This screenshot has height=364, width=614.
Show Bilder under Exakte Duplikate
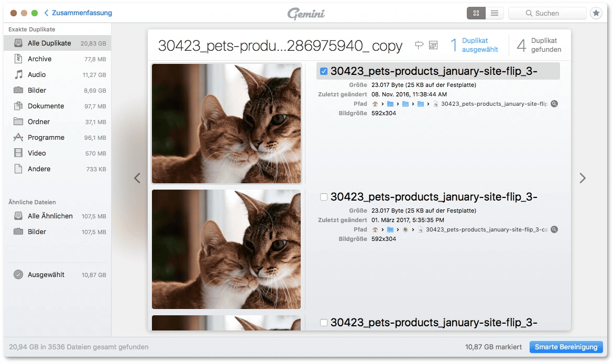click(57, 90)
